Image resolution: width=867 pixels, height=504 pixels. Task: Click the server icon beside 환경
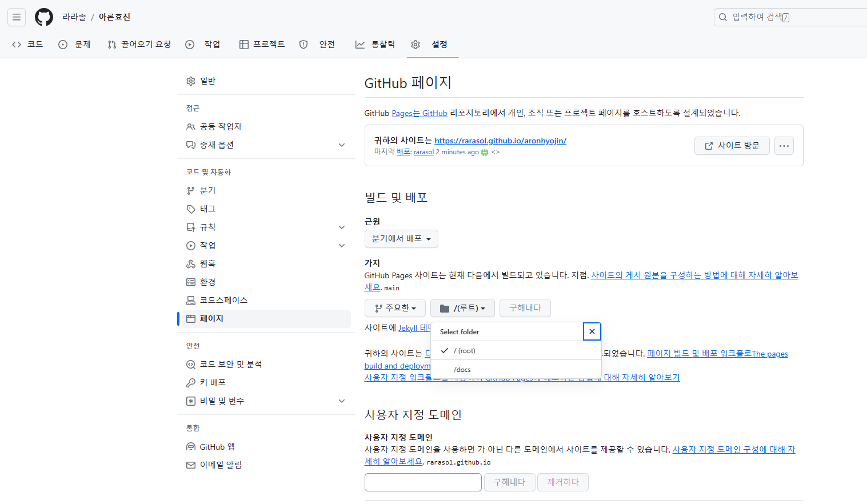[191, 282]
